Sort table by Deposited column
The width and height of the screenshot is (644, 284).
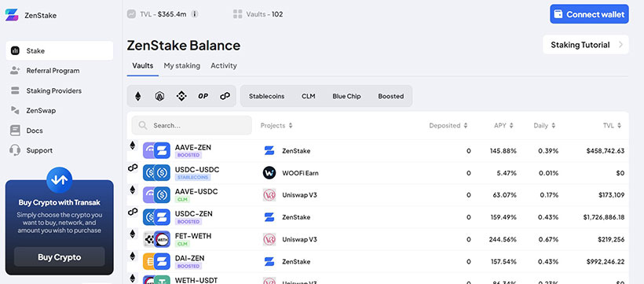click(x=448, y=126)
